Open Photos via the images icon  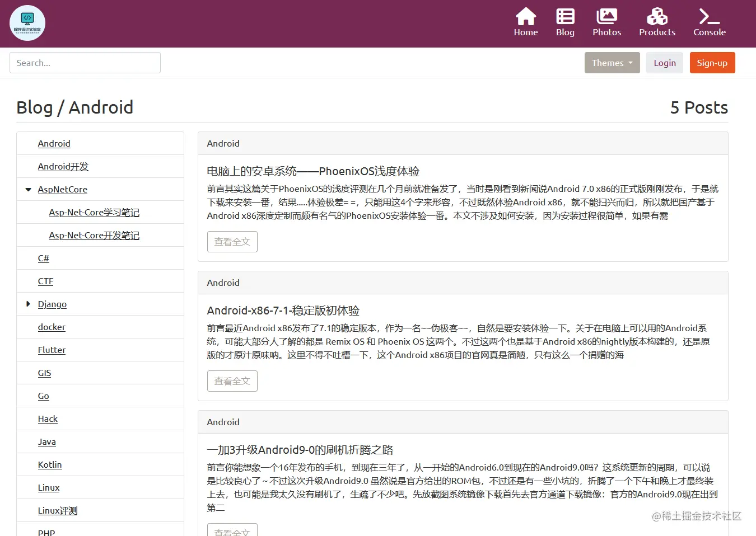[x=606, y=17]
